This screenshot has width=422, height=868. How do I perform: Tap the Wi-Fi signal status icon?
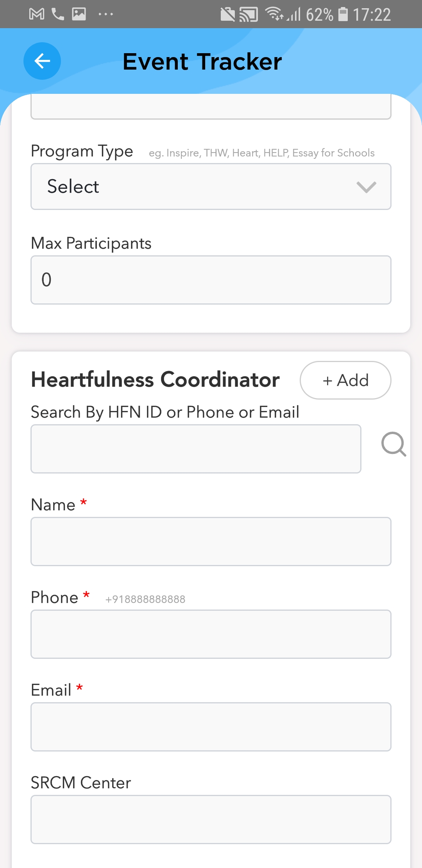pyautogui.click(x=274, y=14)
